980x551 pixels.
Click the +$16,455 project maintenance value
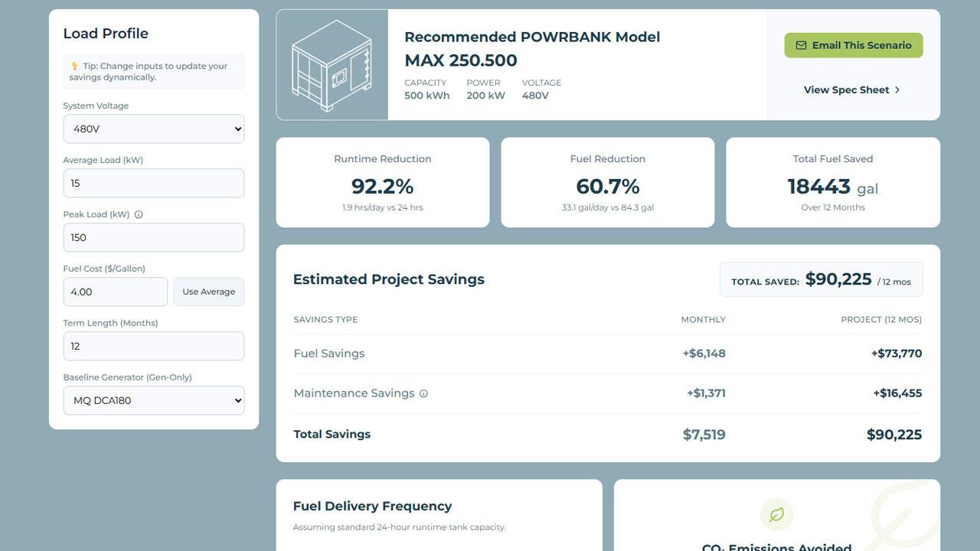pyautogui.click(x=897, y=393)
